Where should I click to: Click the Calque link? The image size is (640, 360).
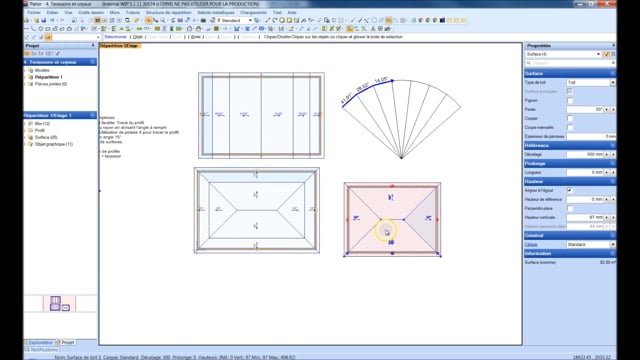click(531, 244)
